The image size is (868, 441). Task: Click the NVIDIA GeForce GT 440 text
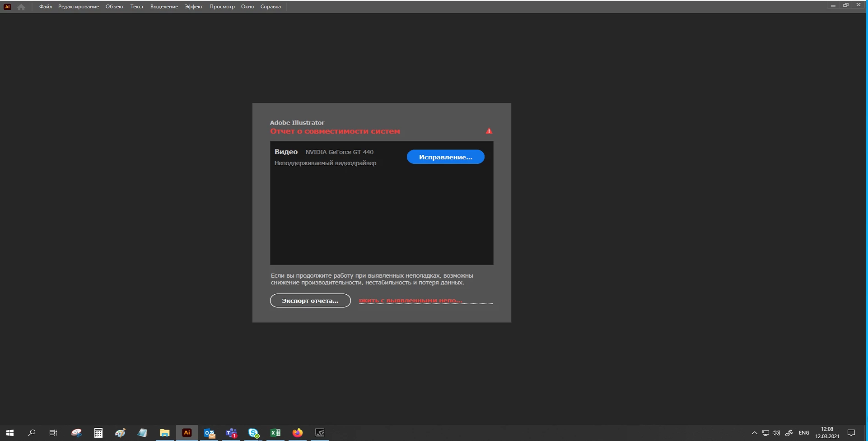pos(340,152)
